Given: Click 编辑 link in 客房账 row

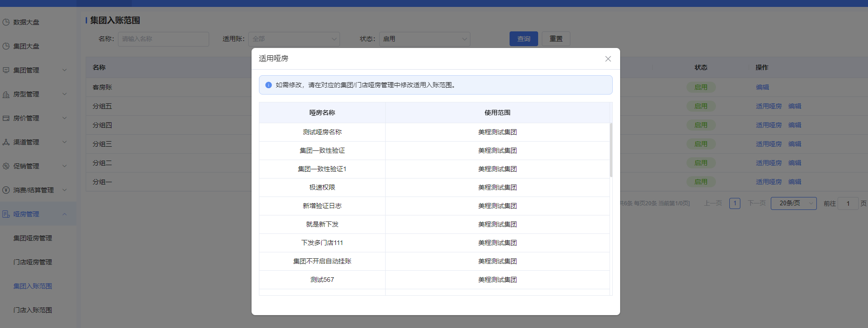Looking at the screenshot, I should point(762,87).
